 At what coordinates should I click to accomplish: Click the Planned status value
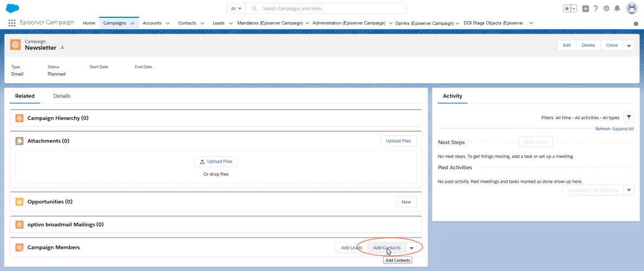[x=57, y=74]
